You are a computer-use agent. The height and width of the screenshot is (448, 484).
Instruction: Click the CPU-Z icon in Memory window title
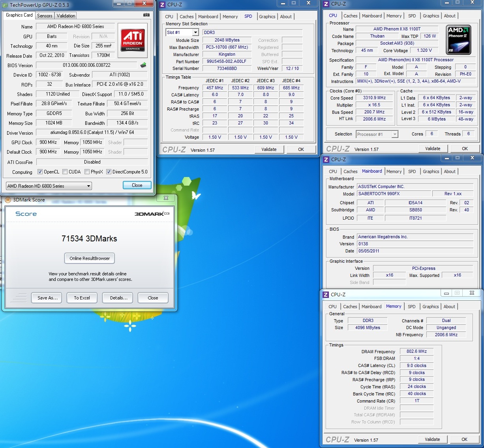[x=326, y=295]
